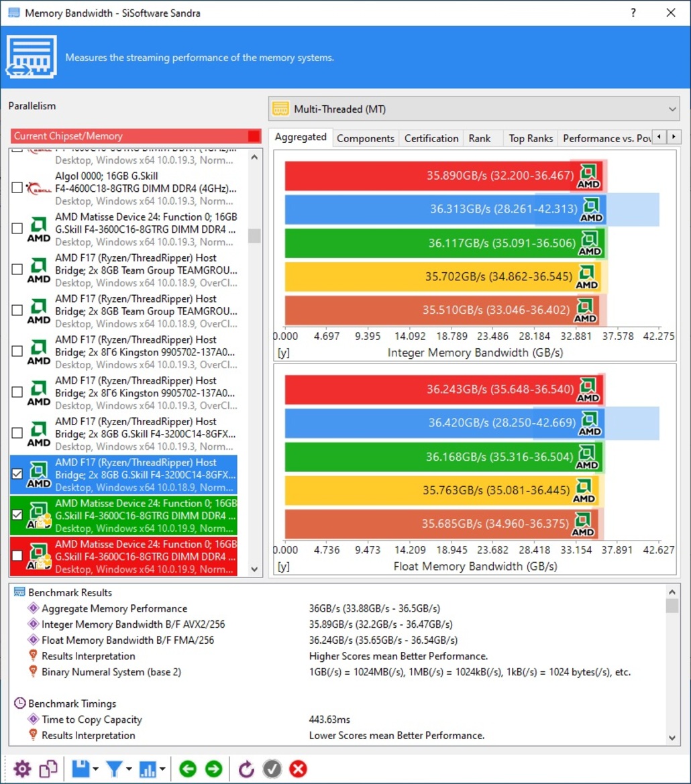Tick the checkbox on the white AMD Matisse row

pos(17,229)
